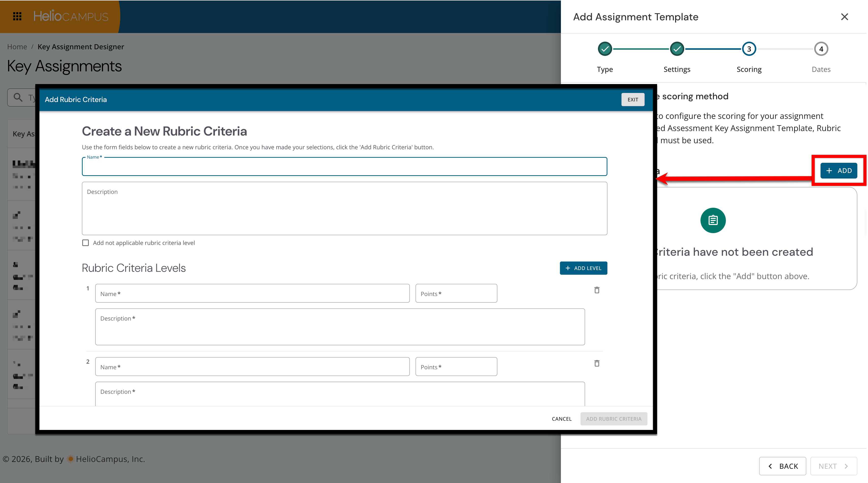Go to completed Type step
Viewport: 868px width, 483px height.
coord(605,49)
